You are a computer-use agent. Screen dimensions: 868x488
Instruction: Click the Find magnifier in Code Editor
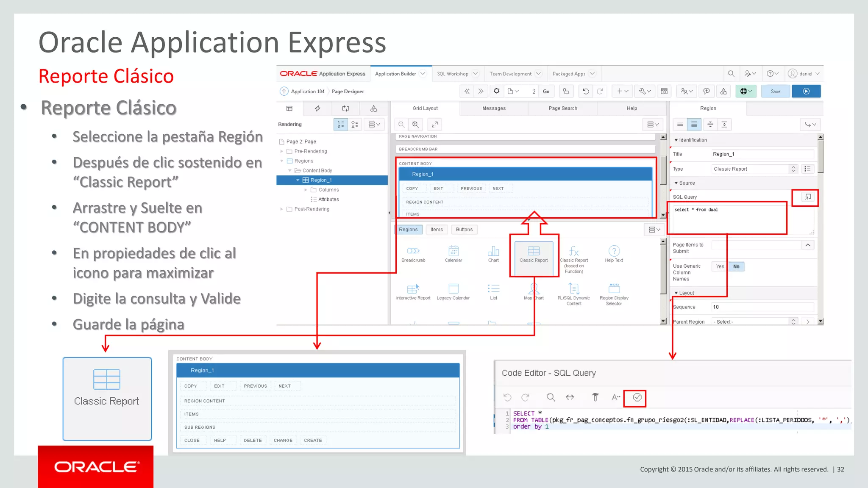pyautogui.click(x=551, y=397)
